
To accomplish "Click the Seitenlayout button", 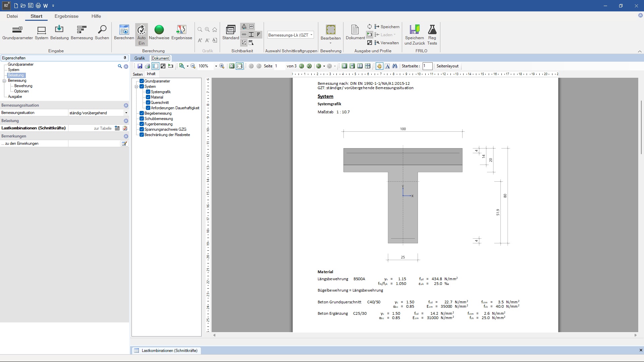I will click(x=447, y=66).
